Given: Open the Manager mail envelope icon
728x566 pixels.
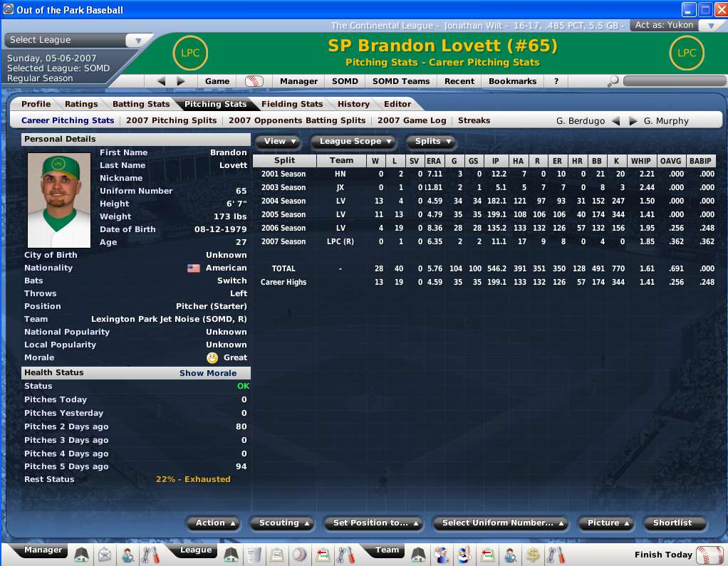Looking at the screenshot, I should pyautogui.click(x=105, y=555).
